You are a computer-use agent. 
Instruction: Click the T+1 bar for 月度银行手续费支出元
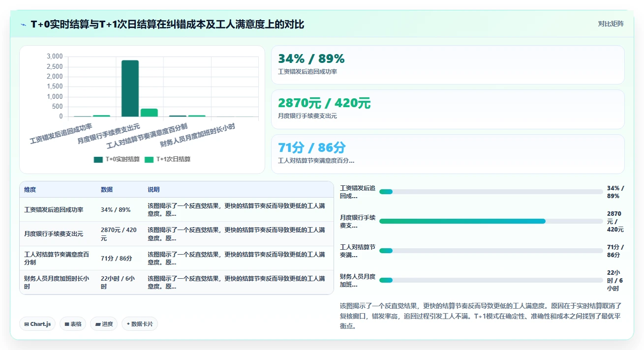[x=149, y=113]
